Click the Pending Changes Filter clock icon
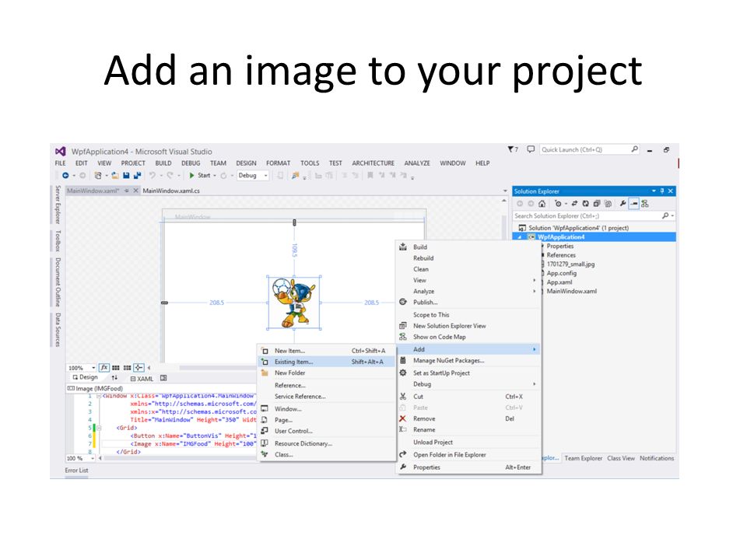The image size is (747, 560). (559, 204)
